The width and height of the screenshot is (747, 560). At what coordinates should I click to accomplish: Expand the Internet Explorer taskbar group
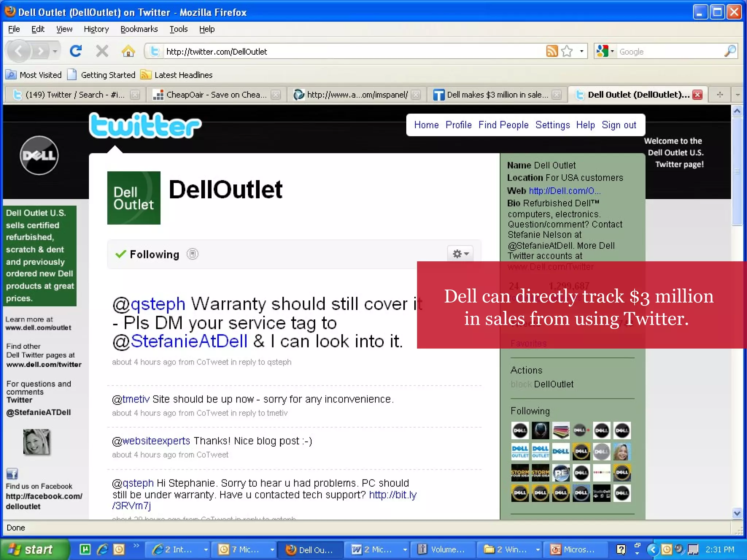206,549
